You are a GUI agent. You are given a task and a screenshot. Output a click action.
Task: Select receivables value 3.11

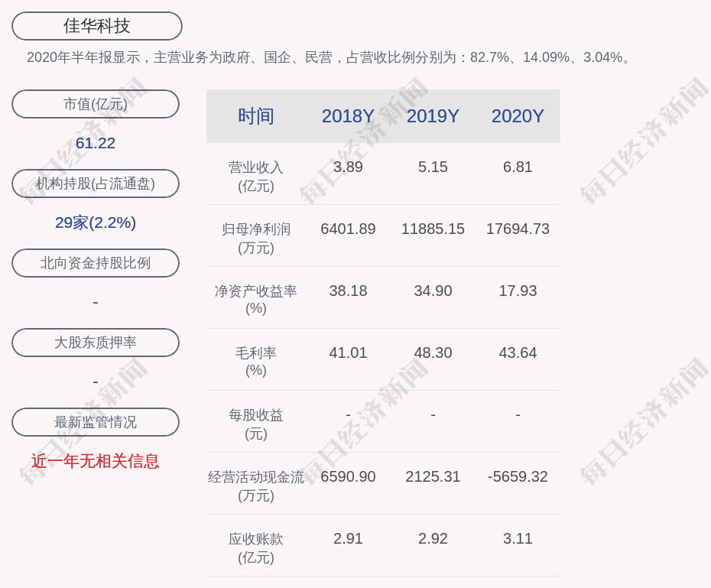coord(518,538)
